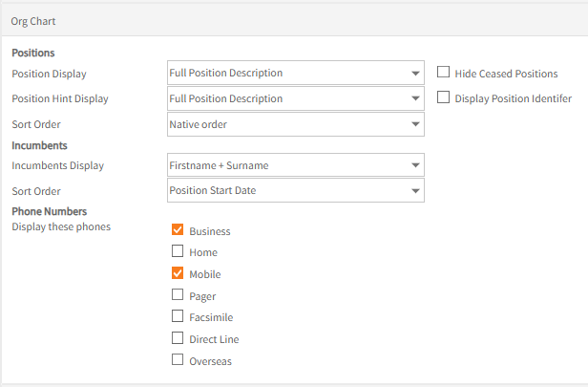
Task: Enable the Hide Ceased Positions checkbox
Action: (x=444, y=73)
